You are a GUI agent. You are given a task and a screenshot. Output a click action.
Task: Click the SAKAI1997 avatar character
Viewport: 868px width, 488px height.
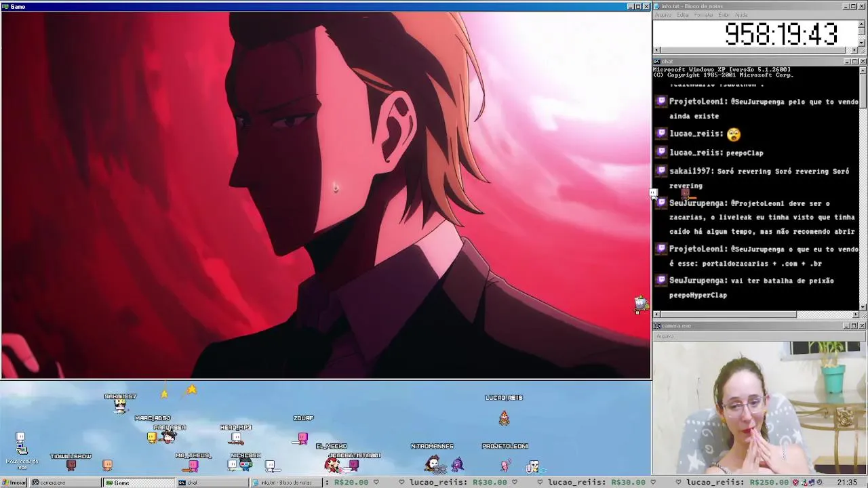tap(121, 406)
